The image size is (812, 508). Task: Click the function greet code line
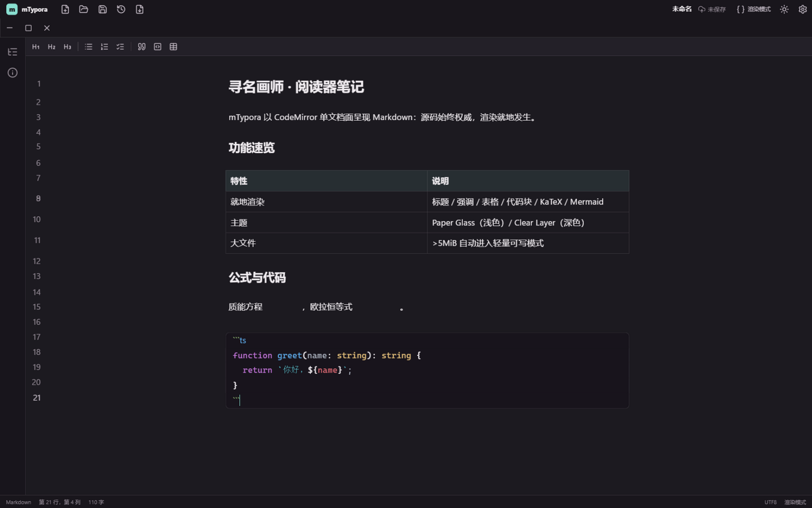coord(327,356)
